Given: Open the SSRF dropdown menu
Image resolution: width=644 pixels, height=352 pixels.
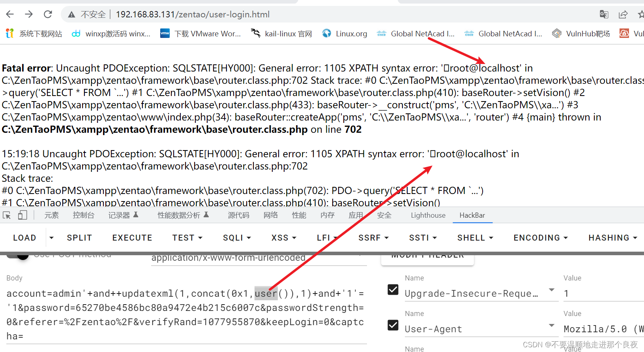Looking at the screenshot, I should (x=374, y=238).
